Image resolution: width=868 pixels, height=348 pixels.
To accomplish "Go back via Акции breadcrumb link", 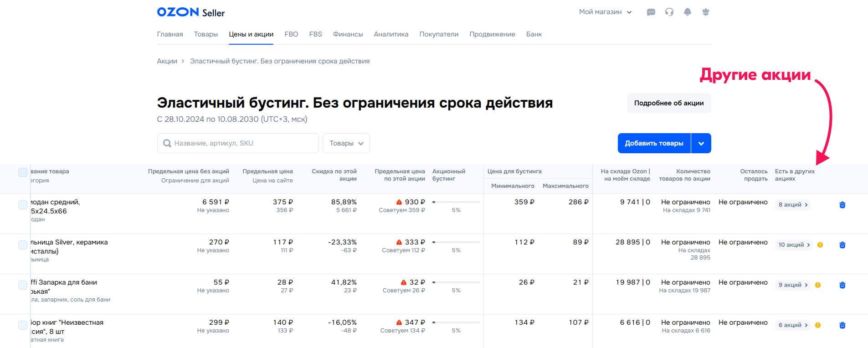I will (x=167, y=61).
